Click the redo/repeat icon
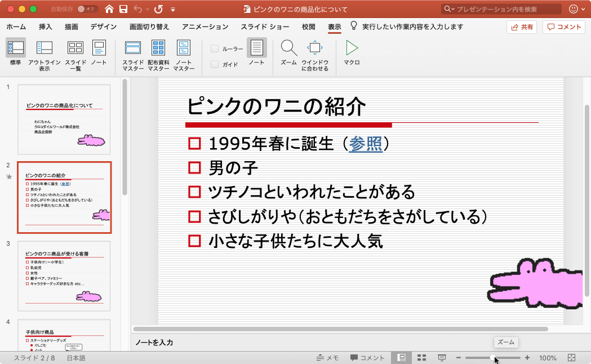The width and height of the screenshot is (591, 364). 159,8
